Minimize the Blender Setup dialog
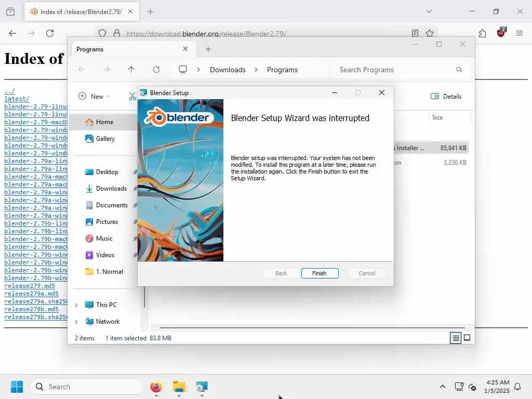This screenshot has height=399, width=532. click(335, 92)
